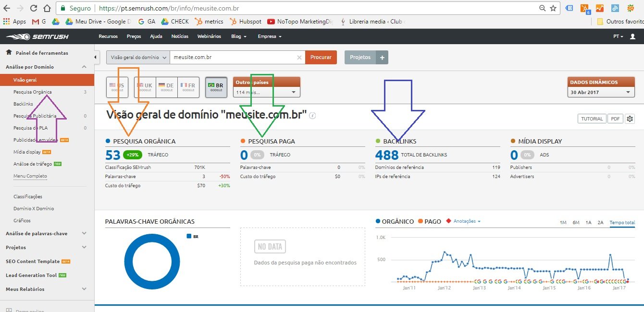The image size is (644, 312).
Task: Click the TUTORIAL button
Action: point(592,119)
